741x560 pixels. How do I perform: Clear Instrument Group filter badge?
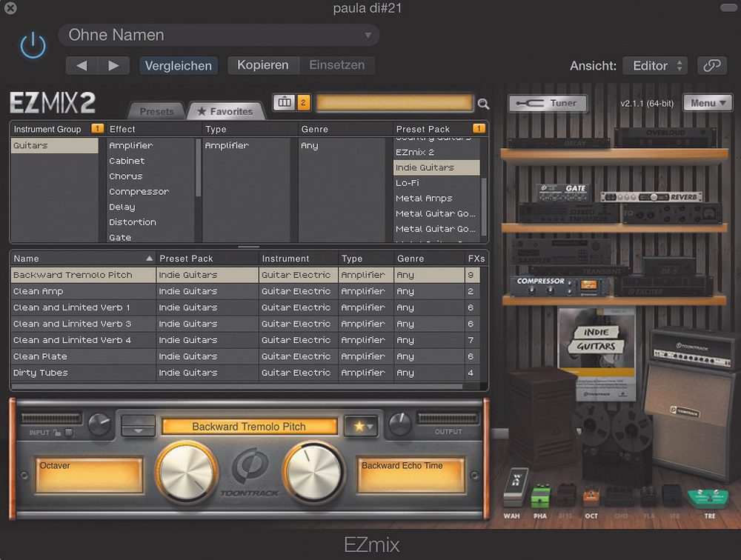pyautogui.click(x=97, y=129)
